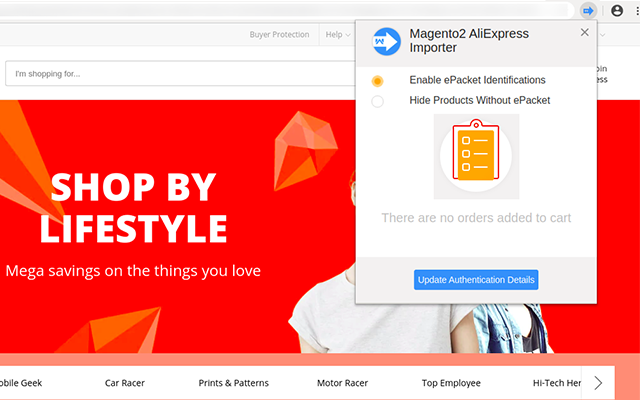Select Hide Products Without ePacket radio button
Screen dimensions: 640x400
pyautogui.click(x=377, y=101)
